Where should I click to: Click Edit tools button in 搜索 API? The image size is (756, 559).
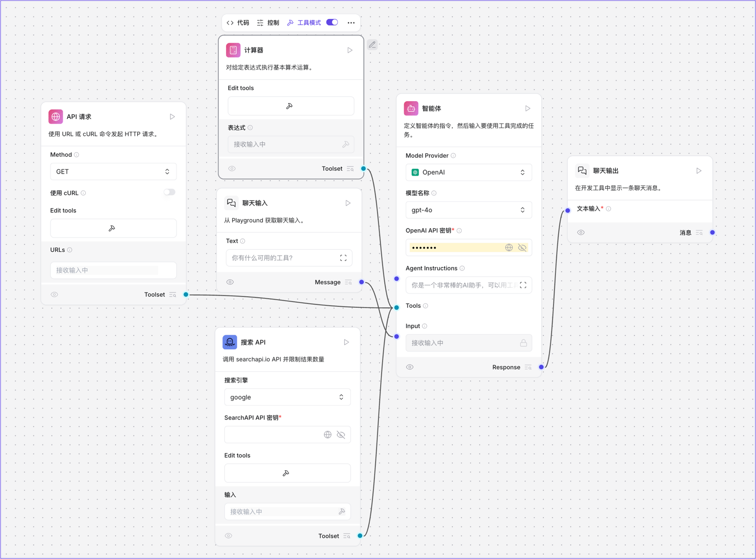tap(287, 473)
